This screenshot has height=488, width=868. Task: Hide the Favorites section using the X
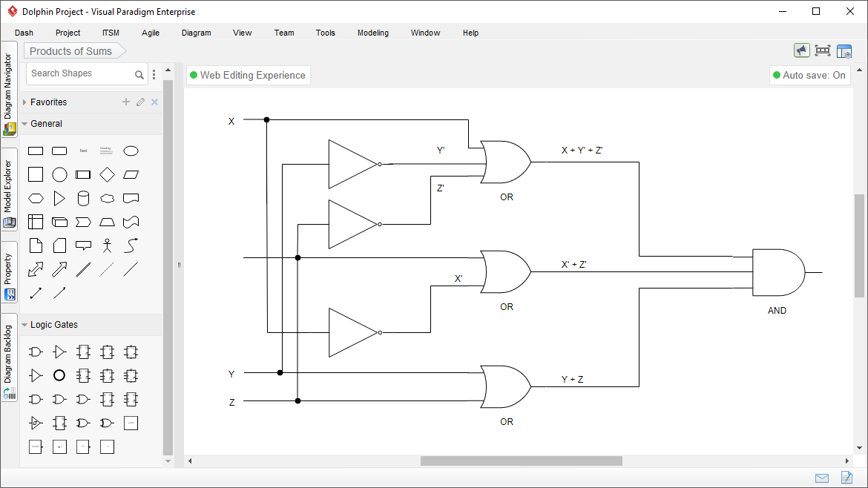[x=154, y=102]
